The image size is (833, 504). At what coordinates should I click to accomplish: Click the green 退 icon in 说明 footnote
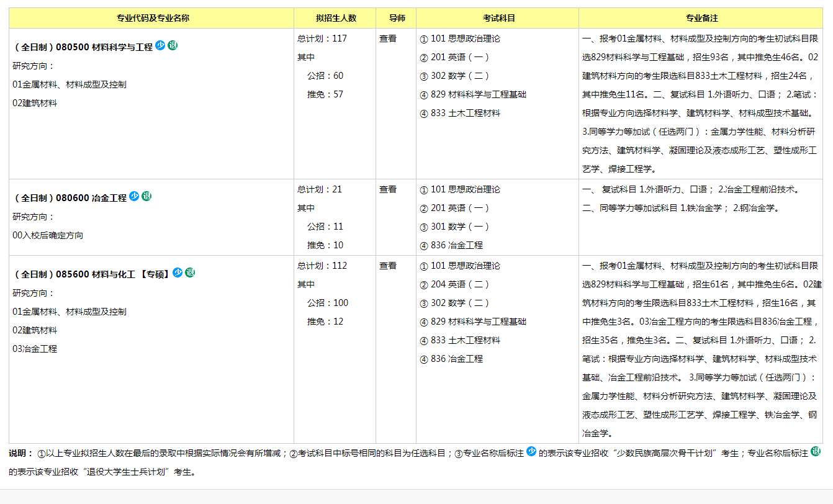(x=816, y=452)
